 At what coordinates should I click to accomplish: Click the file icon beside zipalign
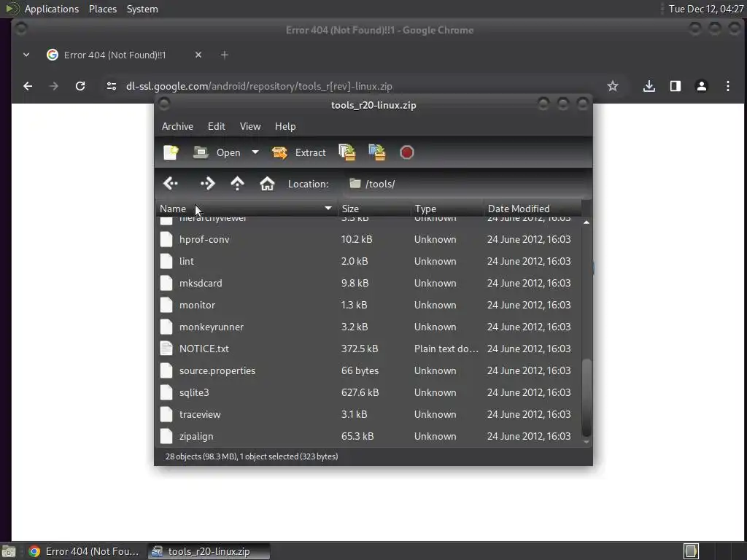click(166, 436)
